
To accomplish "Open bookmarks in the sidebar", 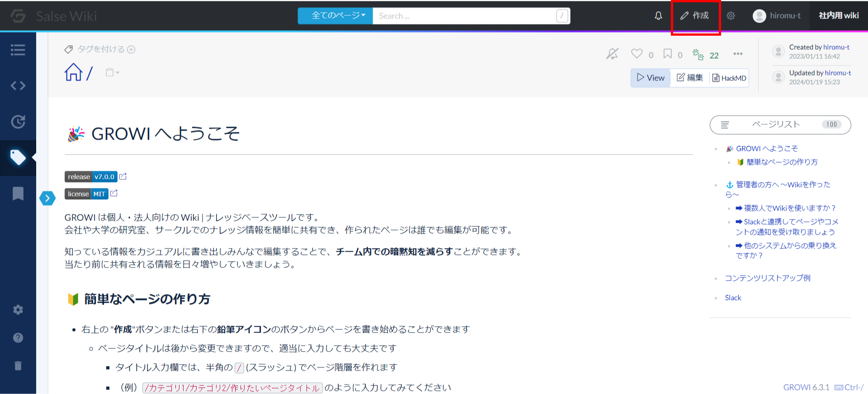I will click(18, 193).
